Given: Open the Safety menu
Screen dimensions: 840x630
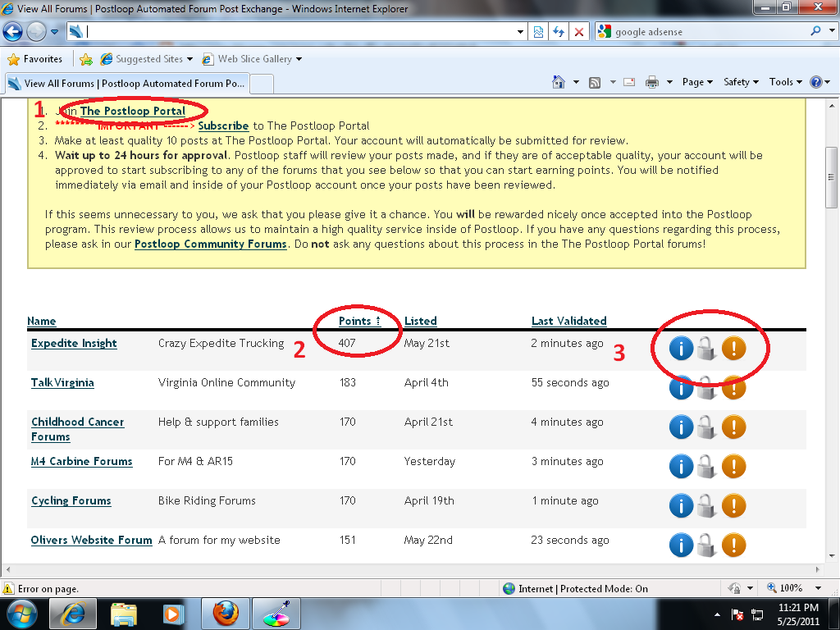Looking at the screenshot, I should tap(742, 82).
